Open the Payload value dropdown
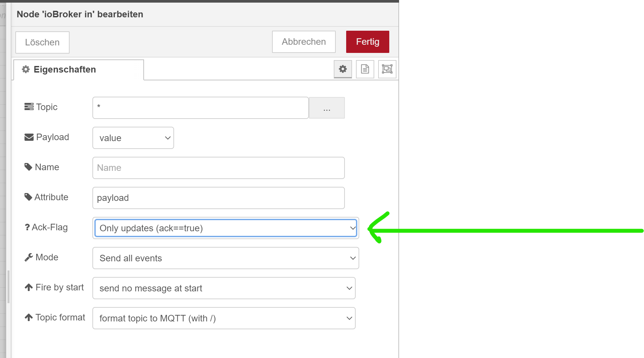The width and height of the screenshot is (644, 358). coord(133,138)
